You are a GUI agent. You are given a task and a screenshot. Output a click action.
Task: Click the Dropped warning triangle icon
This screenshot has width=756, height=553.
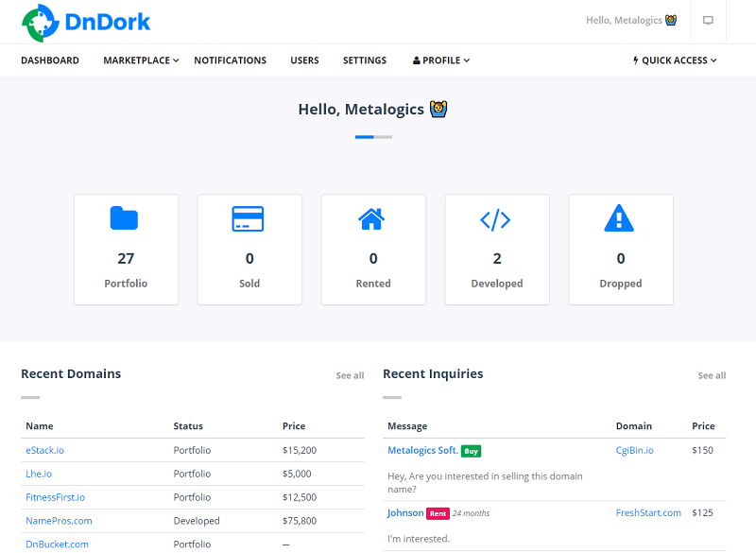pos(620,218)
